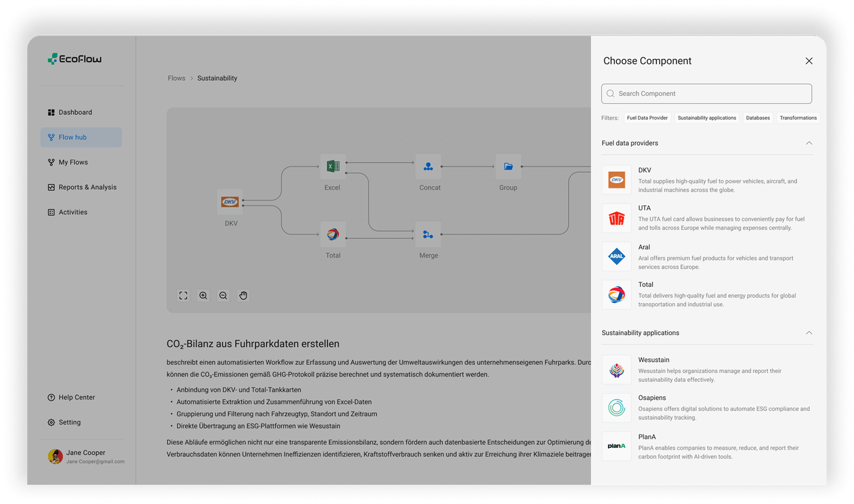This screenshot has height=504, width=854.
Task: Click the Wesustain component title
Action: [x=654, y=360]
